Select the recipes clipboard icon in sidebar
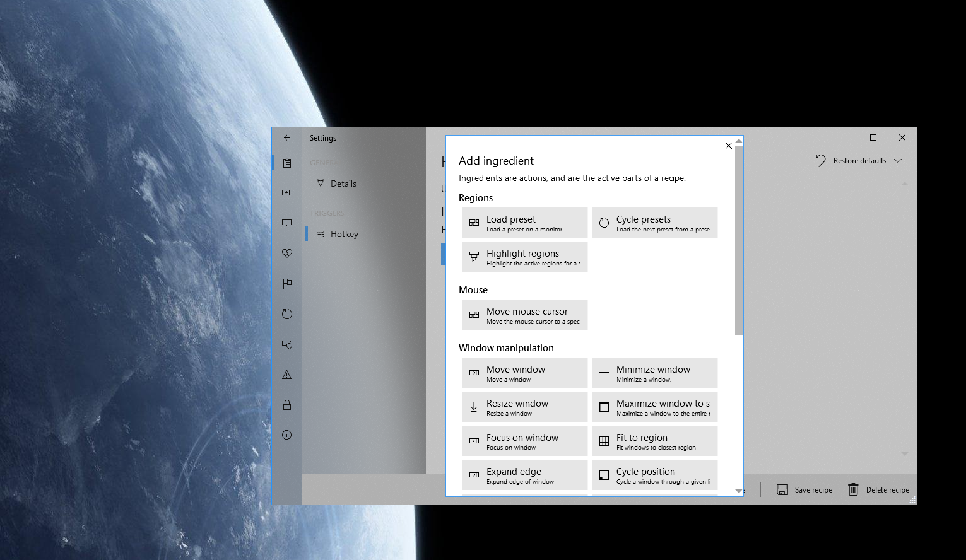 tap(287, 163)
